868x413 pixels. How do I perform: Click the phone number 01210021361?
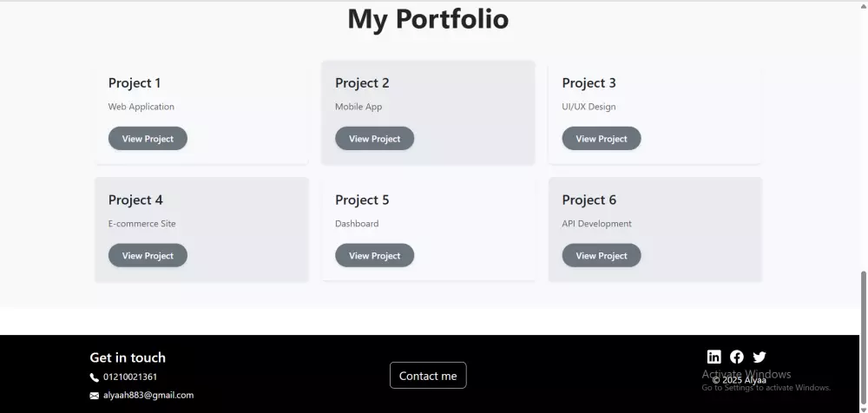coord(130,377)
